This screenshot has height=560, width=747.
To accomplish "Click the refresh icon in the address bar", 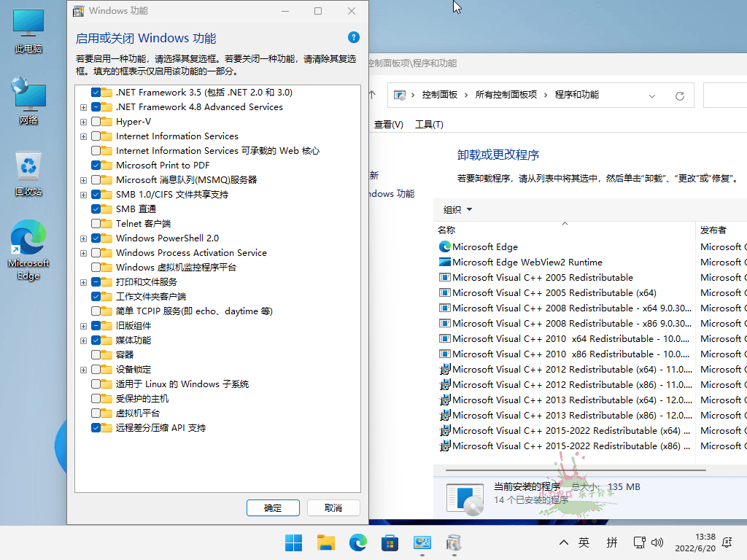I will (x=678, y=95).
